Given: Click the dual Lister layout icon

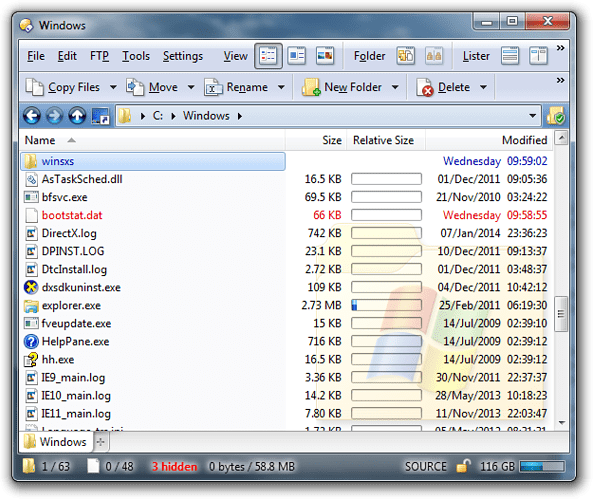Looking at the screenshot, I should click(538, 56).
